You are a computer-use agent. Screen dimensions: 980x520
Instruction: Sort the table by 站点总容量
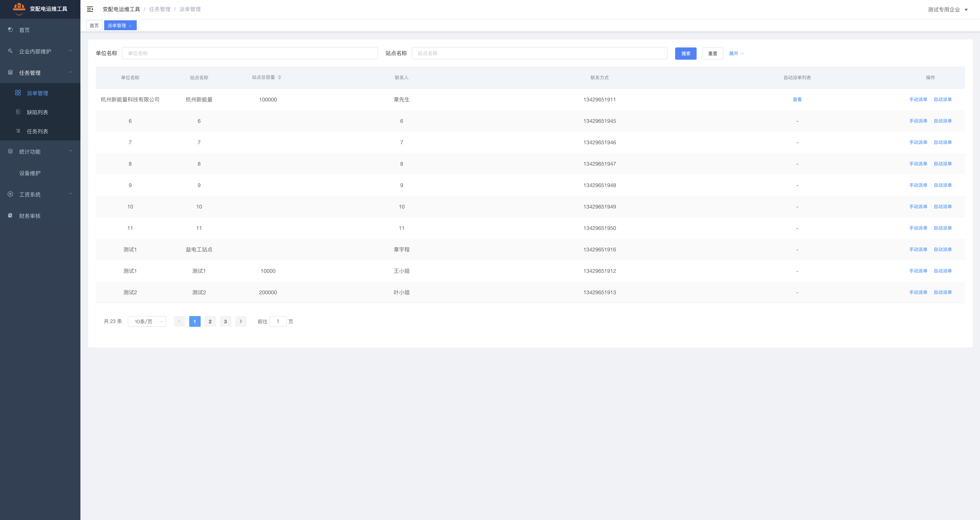click(279, 77)
